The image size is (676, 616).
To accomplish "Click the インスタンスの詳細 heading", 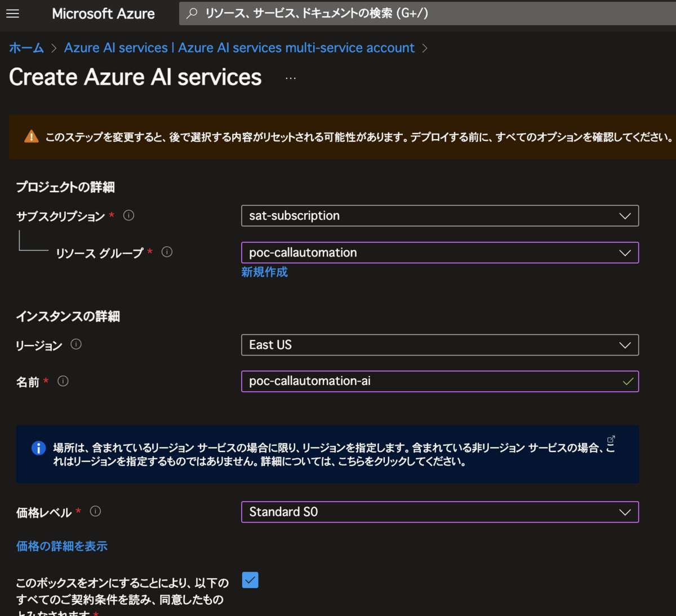I will tap(68, 316).
